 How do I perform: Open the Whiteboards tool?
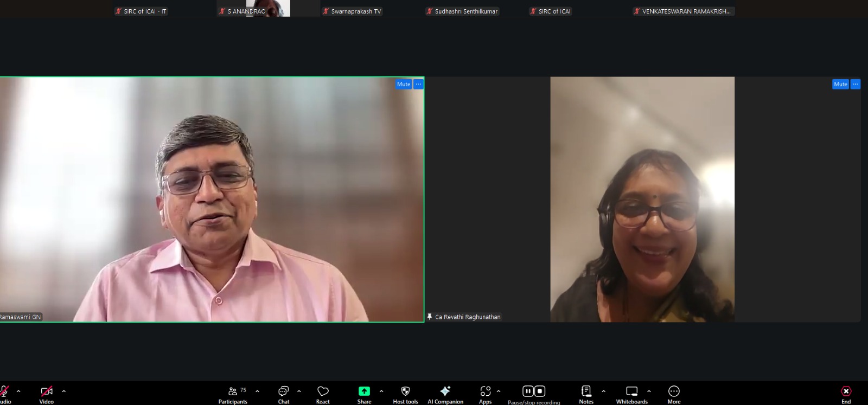631,394
